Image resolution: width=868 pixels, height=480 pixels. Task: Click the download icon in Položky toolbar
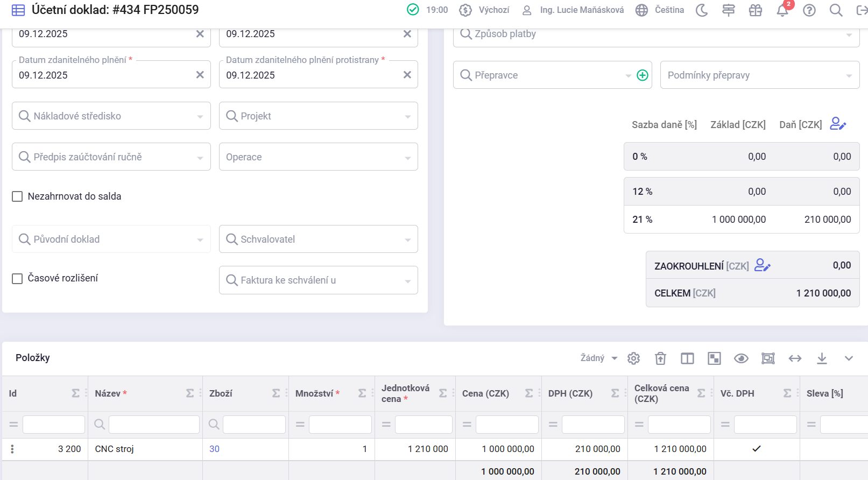[x=822, y=358]
